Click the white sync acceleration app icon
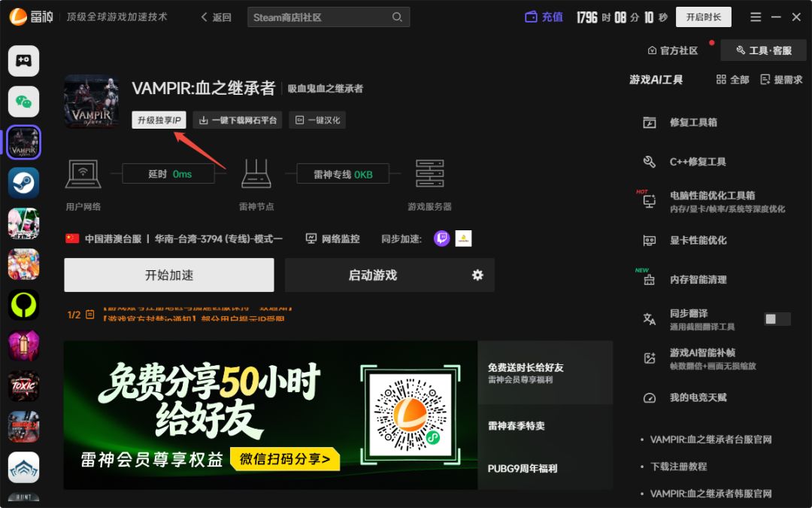Viewport: 812px width, 508px height. (463, 239)
